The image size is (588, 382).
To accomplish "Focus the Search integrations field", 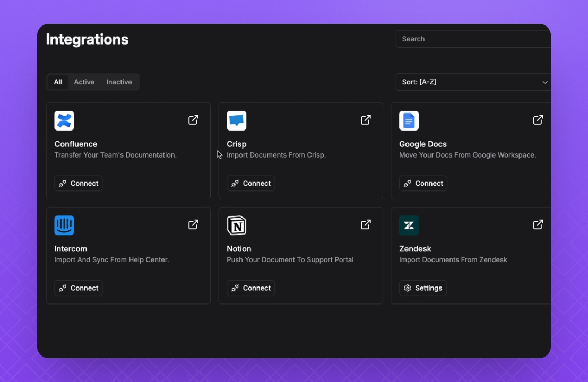I will point(472,39).
